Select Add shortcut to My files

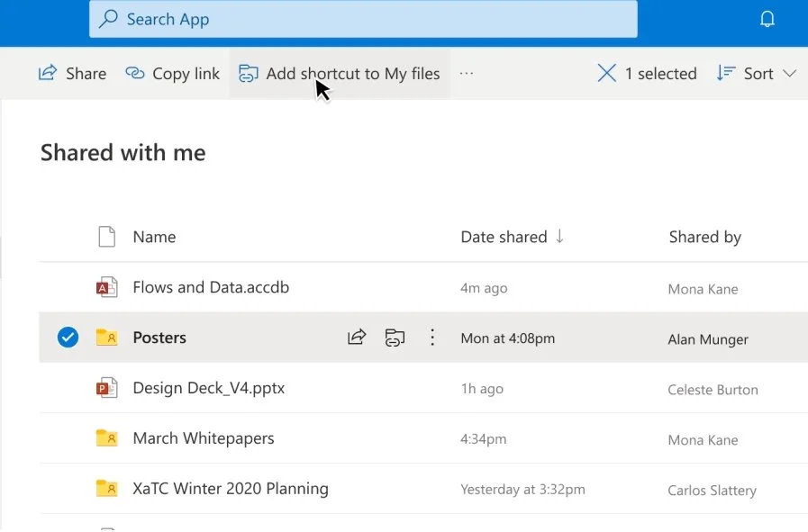coord(339,73)
